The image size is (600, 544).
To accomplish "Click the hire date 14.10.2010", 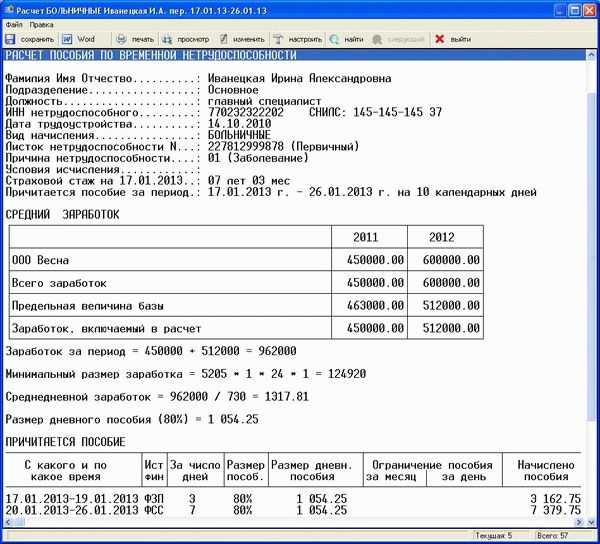I will coord(240,124).
